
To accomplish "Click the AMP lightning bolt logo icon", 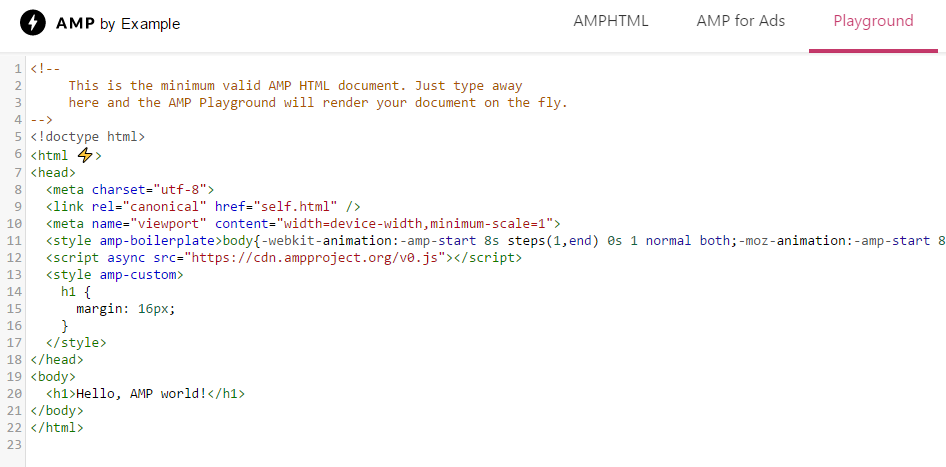I will coord(33,24).
